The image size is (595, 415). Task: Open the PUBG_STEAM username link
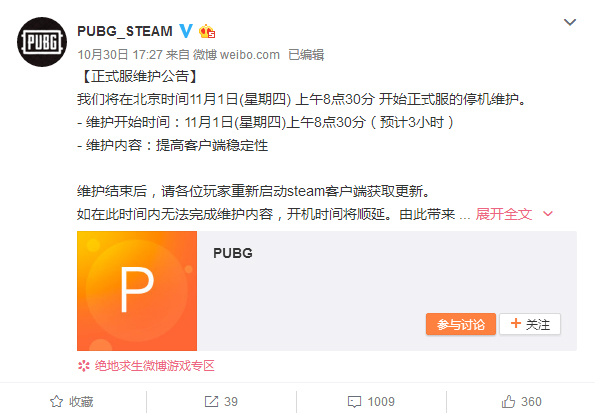[125, 31]
